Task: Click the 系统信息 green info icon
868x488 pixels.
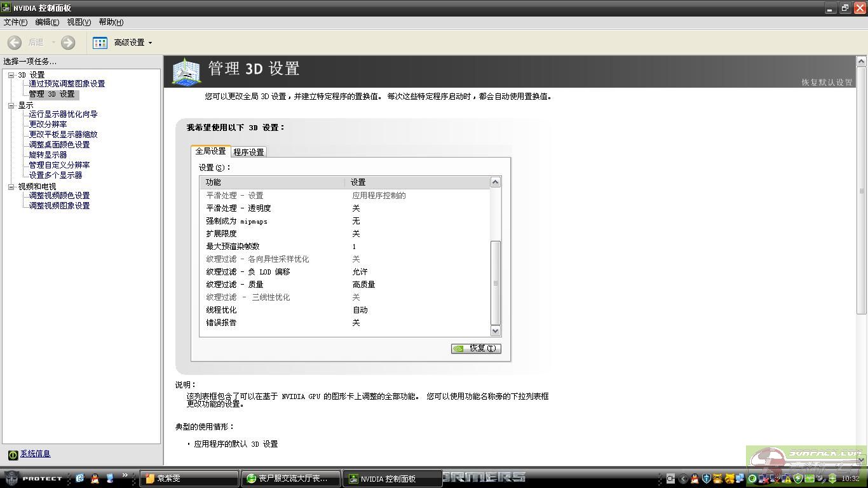Action: [13, 454]
